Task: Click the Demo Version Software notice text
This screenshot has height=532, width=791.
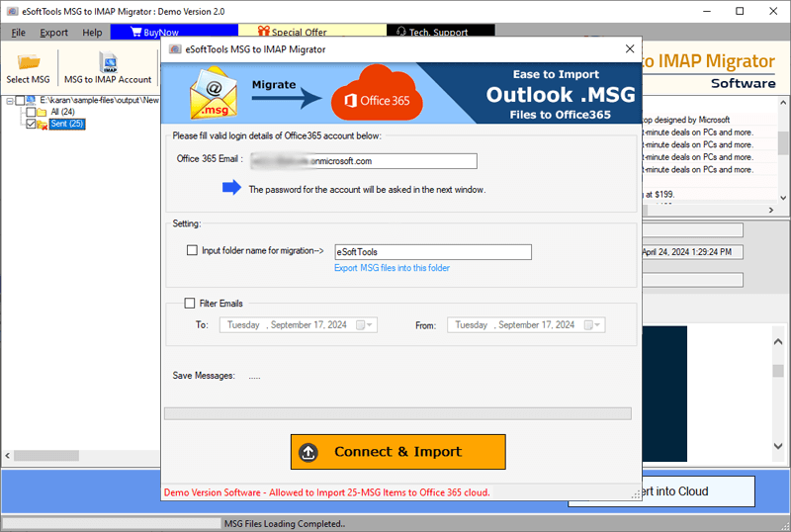Action: click(327, 492)
